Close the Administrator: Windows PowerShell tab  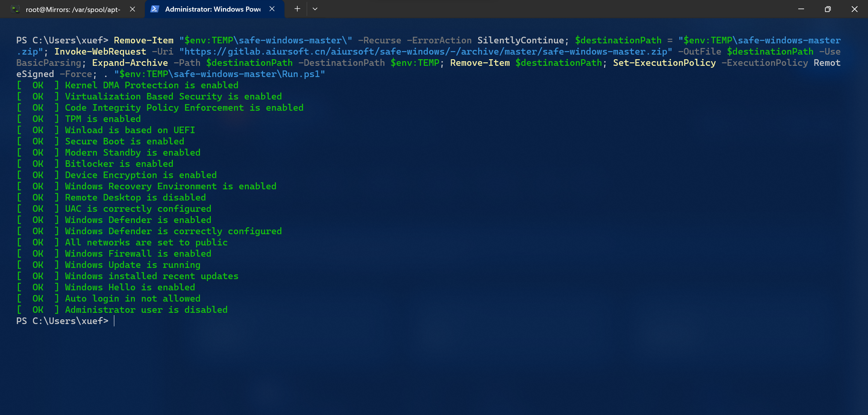272,9
